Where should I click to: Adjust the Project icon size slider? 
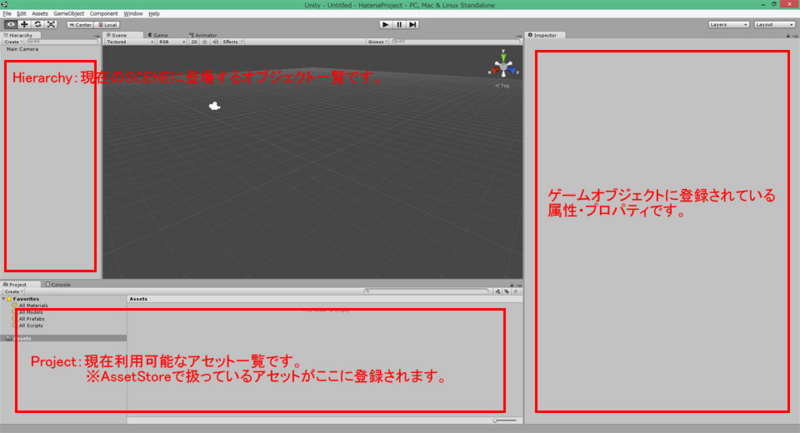point(505,420)
